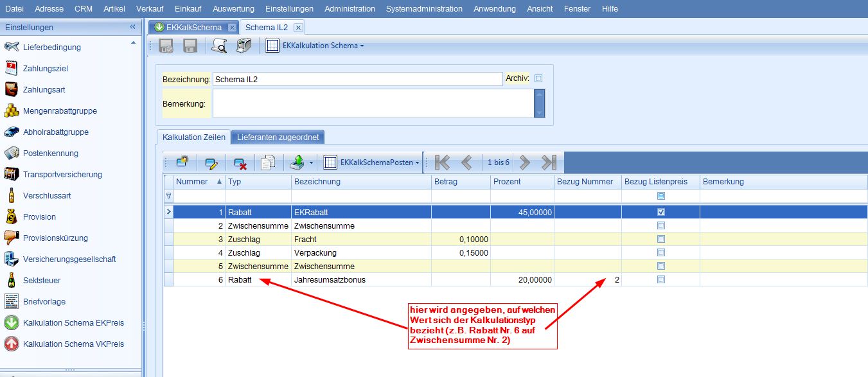This screenshot has height=377, width=868.
Task: Go to the next record page
Action: pyautogui.click(x=525, y=162)
